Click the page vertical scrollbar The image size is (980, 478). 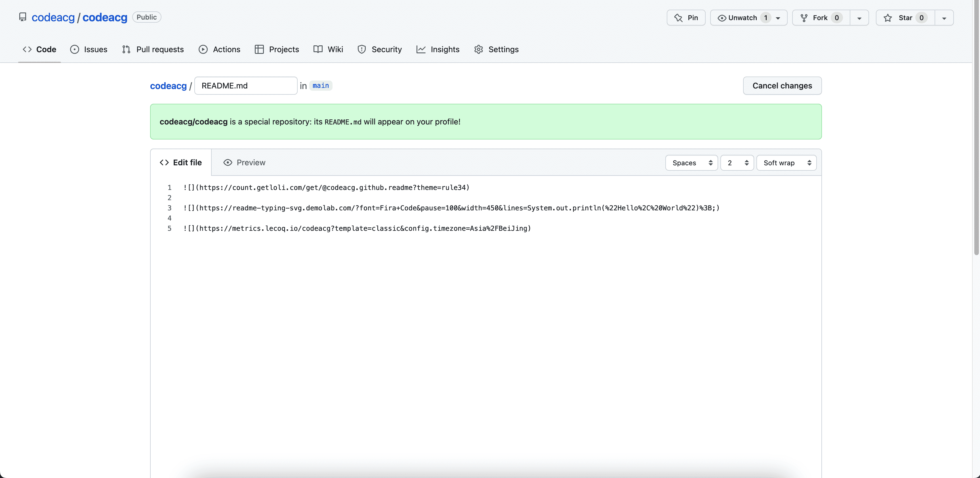[976, 127]
